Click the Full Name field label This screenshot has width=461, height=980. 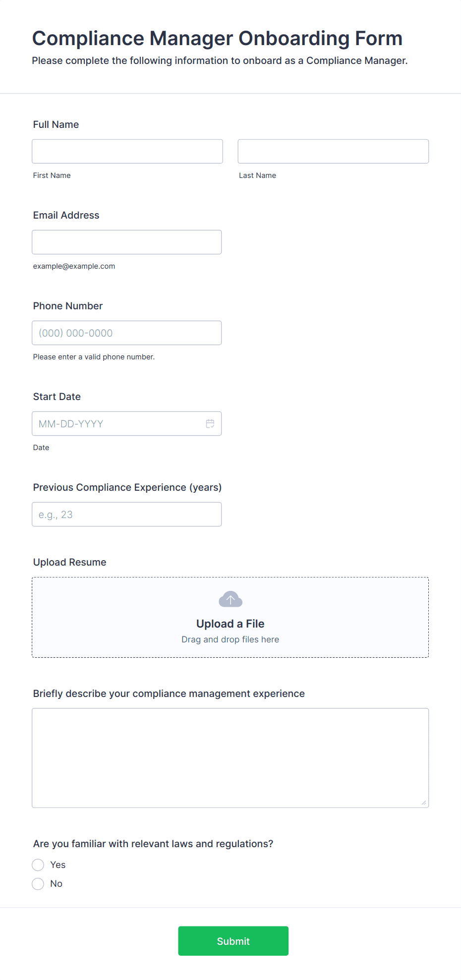56,124
